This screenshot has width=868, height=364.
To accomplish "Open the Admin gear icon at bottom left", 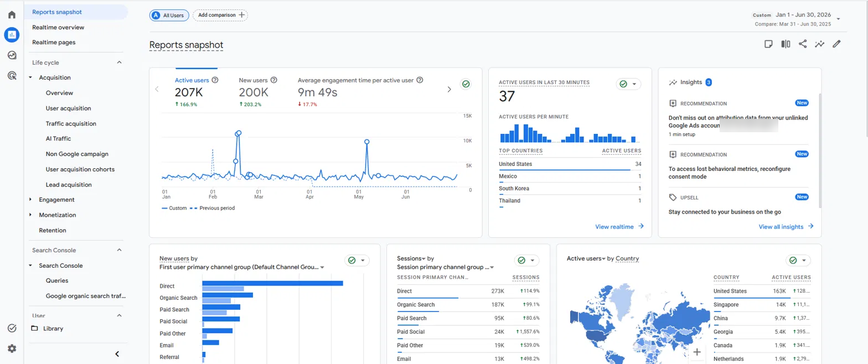I will click(12, 349).
